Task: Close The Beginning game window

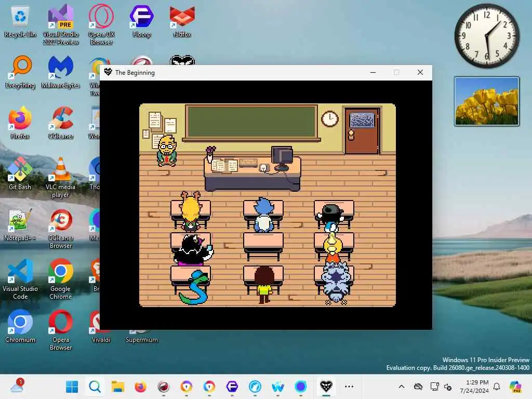Action: pyautogui.click(x=420, y=72)
